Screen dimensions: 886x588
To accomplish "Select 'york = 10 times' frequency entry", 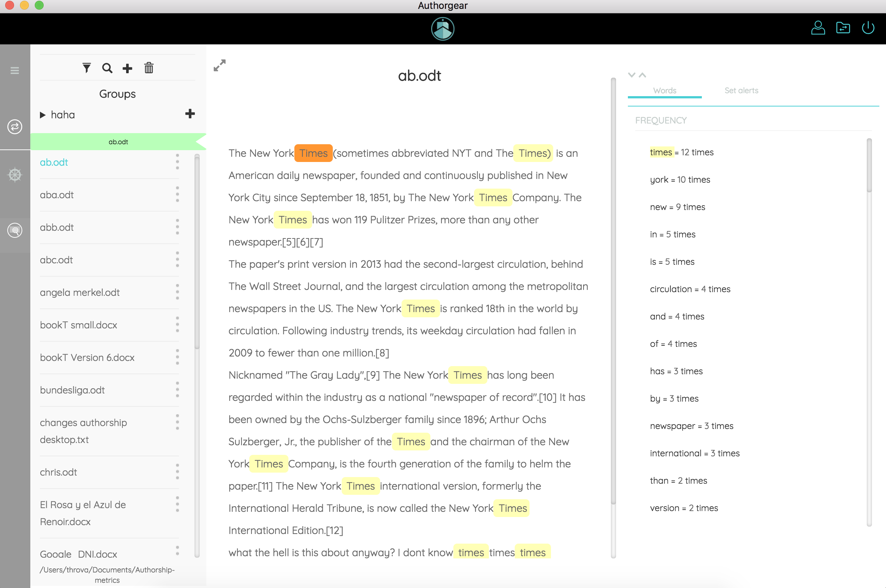I will click(x=680, y=180).
